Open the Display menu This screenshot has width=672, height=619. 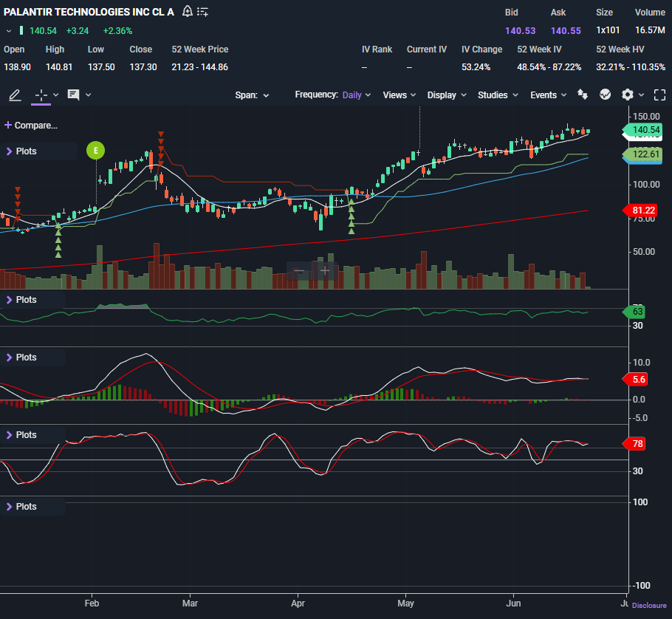(447, 95)
